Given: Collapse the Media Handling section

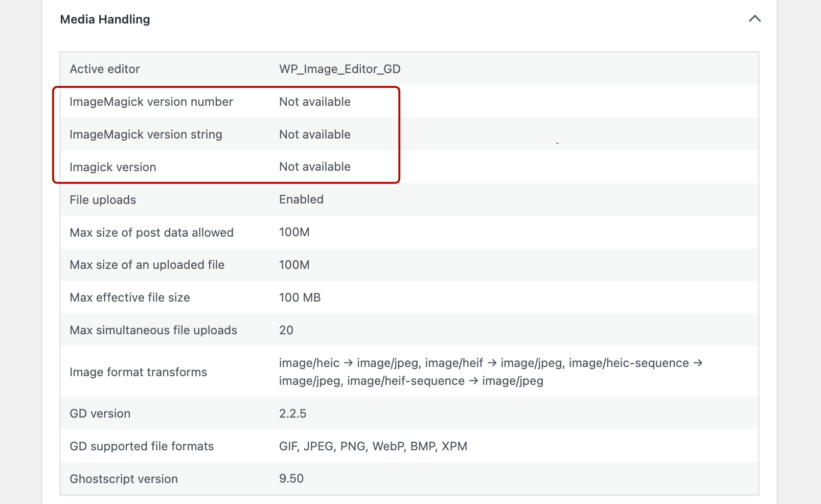Looking at the screenshot, I should click(x=755, y=19).
